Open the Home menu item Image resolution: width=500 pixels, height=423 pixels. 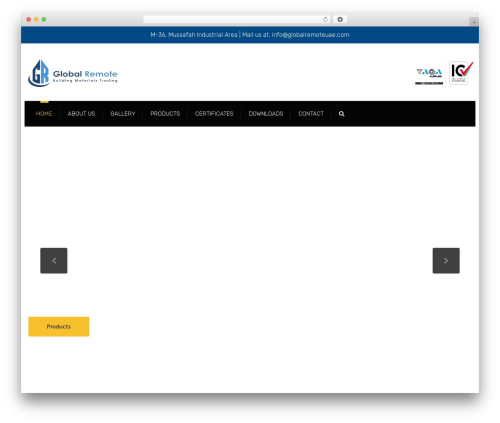click(x=44, y=114)
